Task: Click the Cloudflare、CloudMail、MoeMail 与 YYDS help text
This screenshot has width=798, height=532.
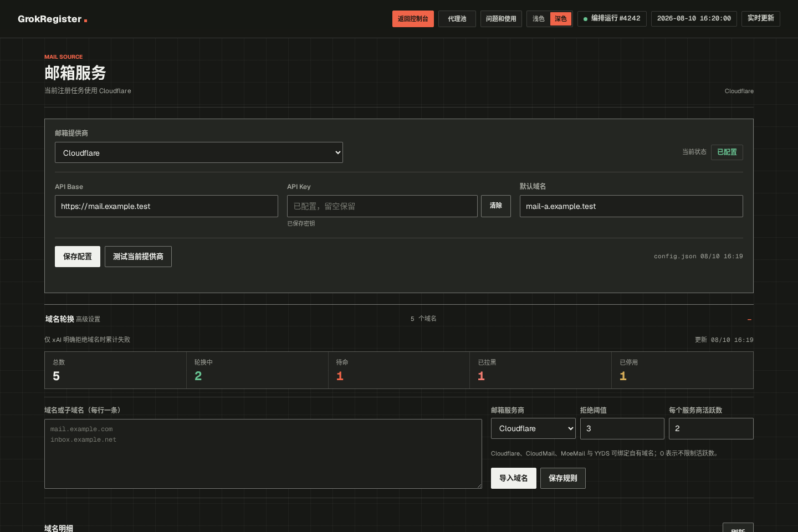Action: 605,453
